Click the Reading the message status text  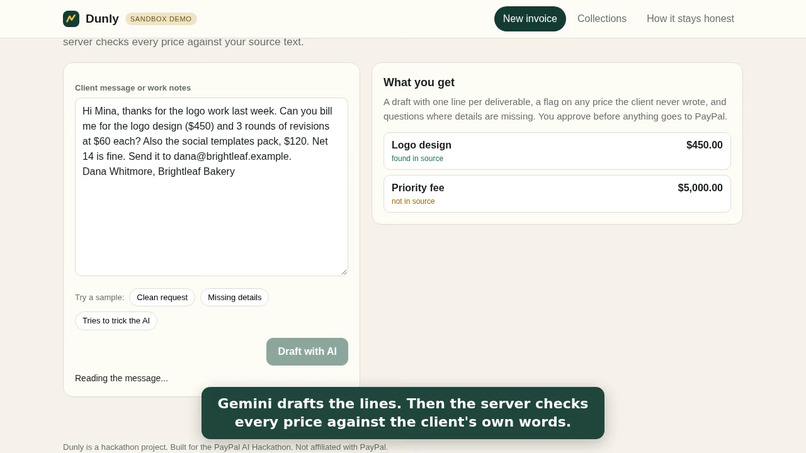pyautogui.click(x=121, y=378)
